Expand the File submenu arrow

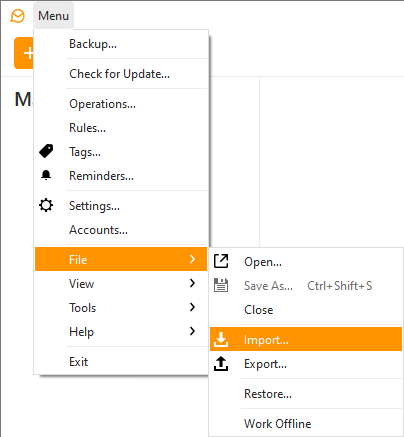click(192, 259)
